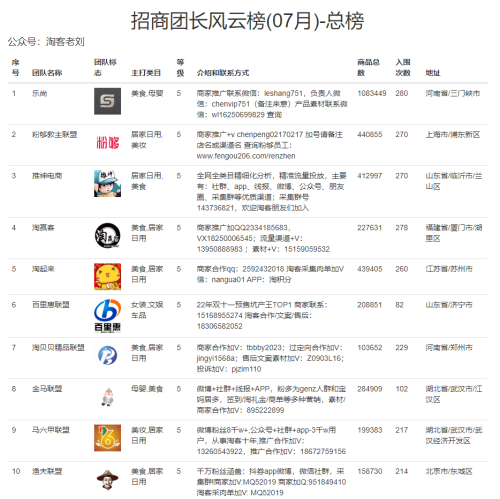The width and height of the screenshot is (500, 499).
Task: Click the contact text containing leshang751
Action: point(272,104)
